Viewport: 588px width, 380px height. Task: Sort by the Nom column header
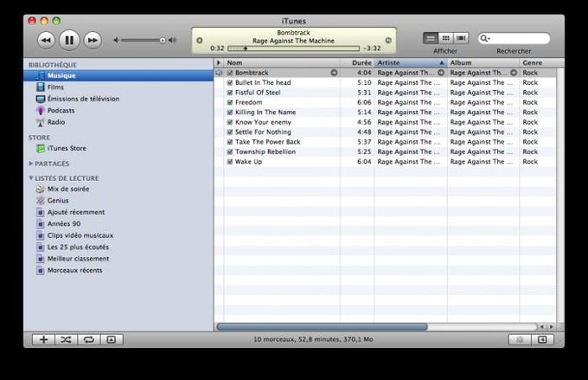[282, 62]
